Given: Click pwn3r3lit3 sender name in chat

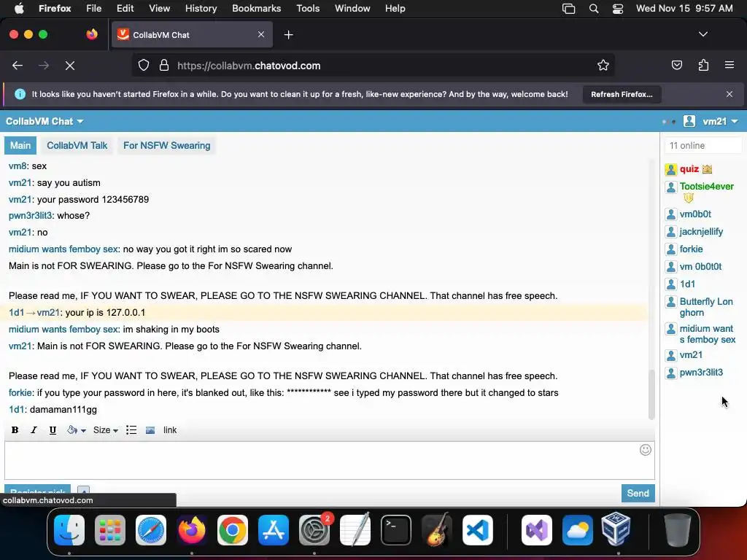Looking at the screenshot, I should click(x=30, y=216).
